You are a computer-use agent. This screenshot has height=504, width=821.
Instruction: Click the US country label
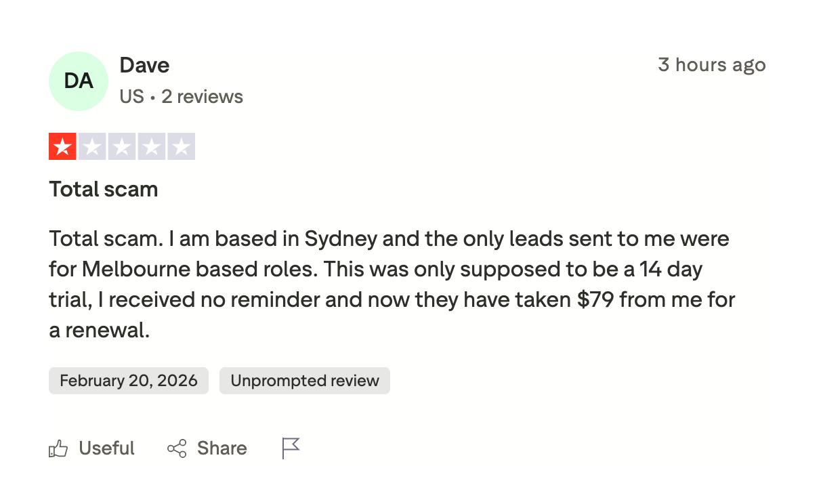click(131, 97)
